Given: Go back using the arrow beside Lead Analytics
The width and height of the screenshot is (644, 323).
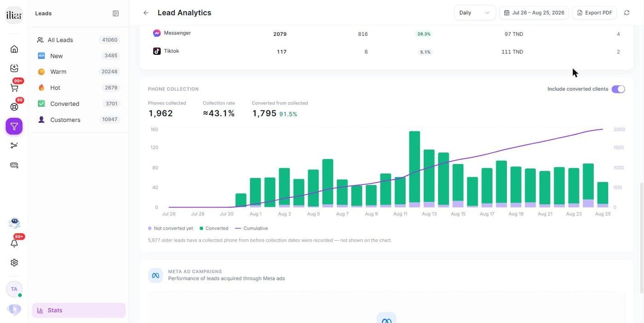Looking at the screenshot, I should tap(146, 13).
